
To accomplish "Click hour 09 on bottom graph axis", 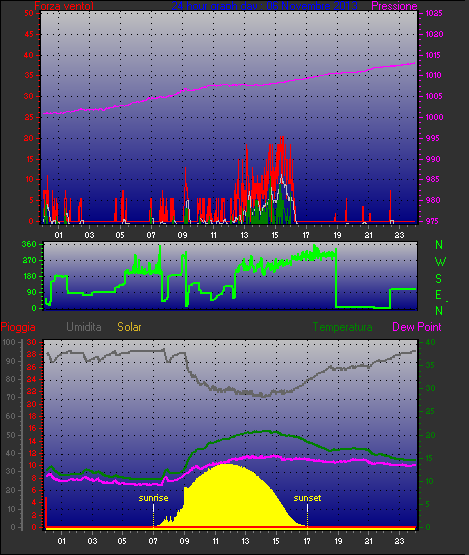I will (184, 541).
